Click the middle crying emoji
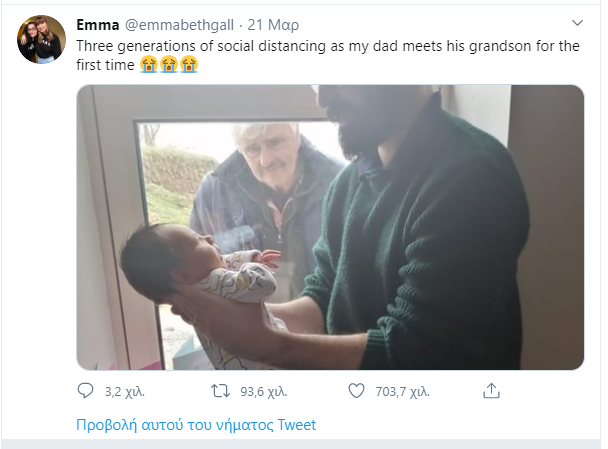 point(169,64)
